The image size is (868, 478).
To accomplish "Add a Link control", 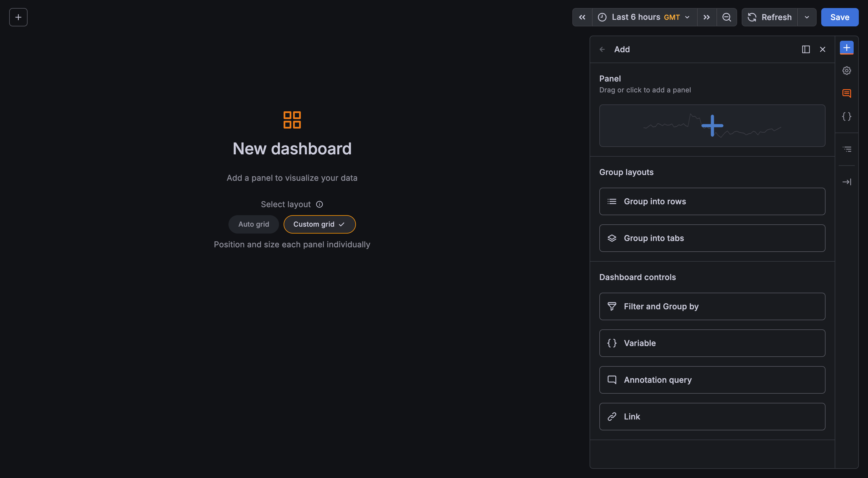I will tap(712, 417).
